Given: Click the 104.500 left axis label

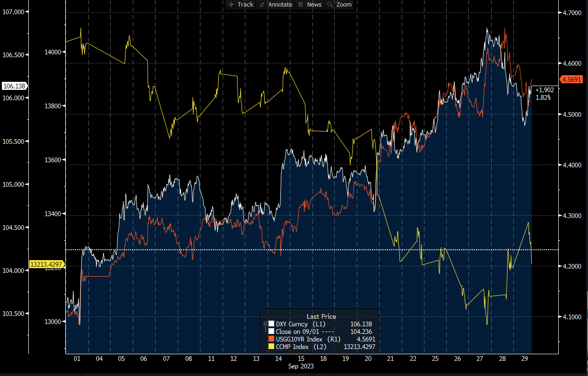Looking at the screenshot, I should point(13,227).
